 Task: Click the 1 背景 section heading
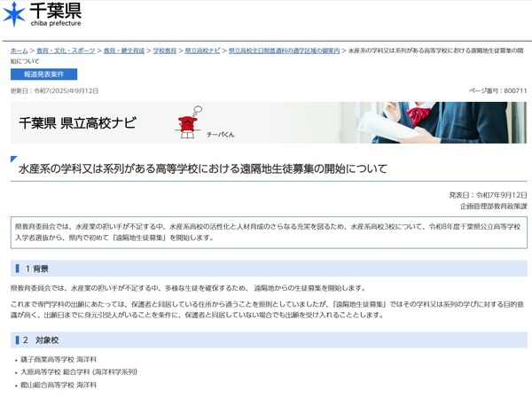pos(36,268)
